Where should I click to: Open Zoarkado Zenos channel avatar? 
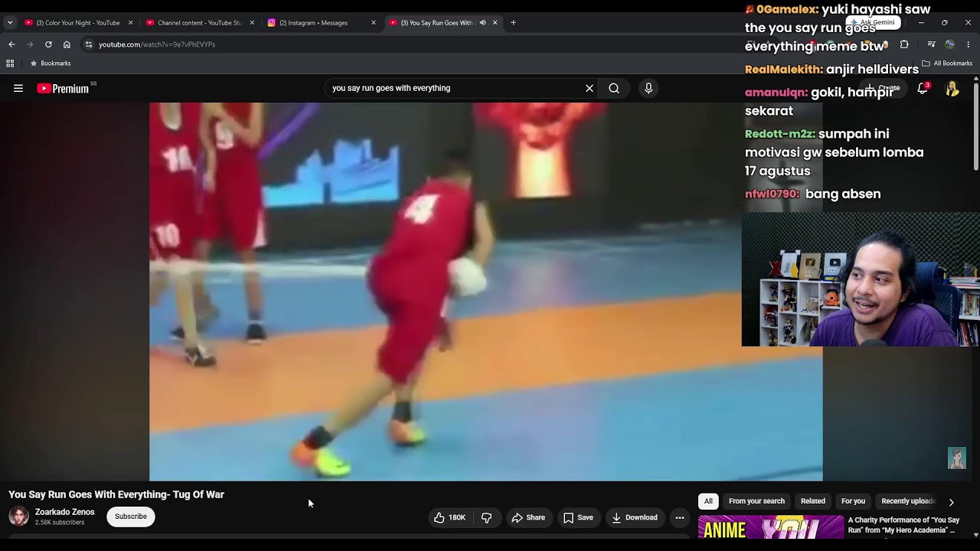click(18, 517)
